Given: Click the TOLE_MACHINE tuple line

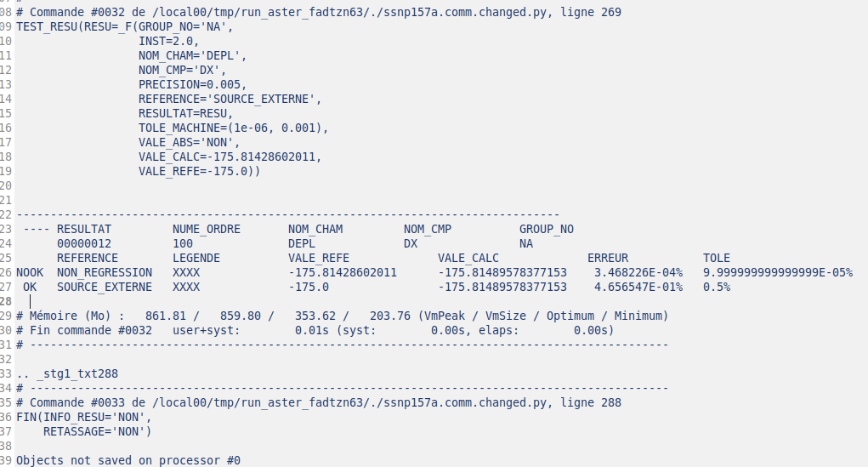Looking at the screenshot, I should [233, 128].
